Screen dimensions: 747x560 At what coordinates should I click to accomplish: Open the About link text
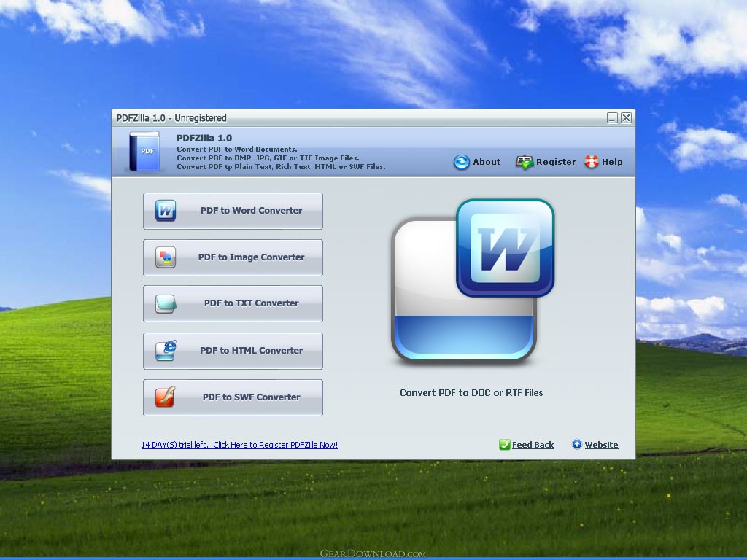[x=487, y=162]
